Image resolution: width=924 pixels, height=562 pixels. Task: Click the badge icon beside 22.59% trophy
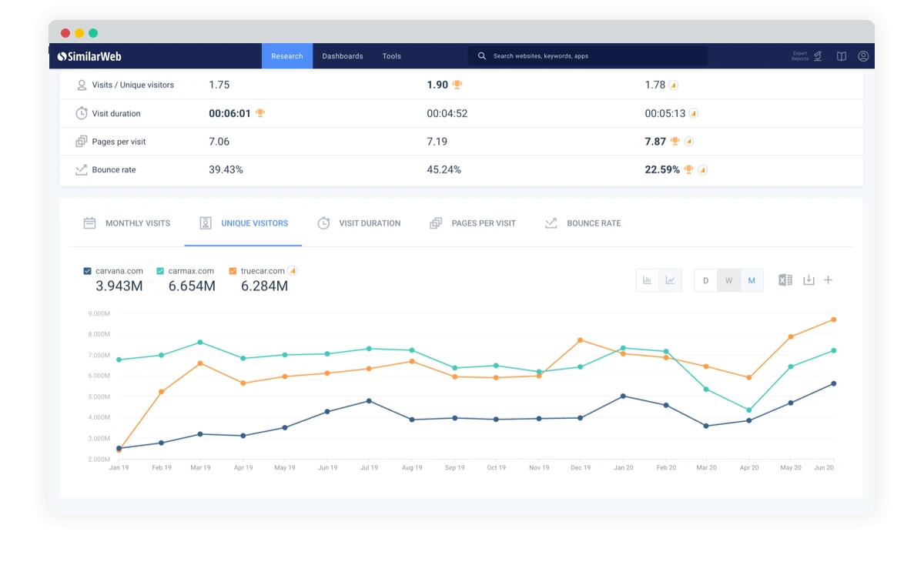point(702,170)
